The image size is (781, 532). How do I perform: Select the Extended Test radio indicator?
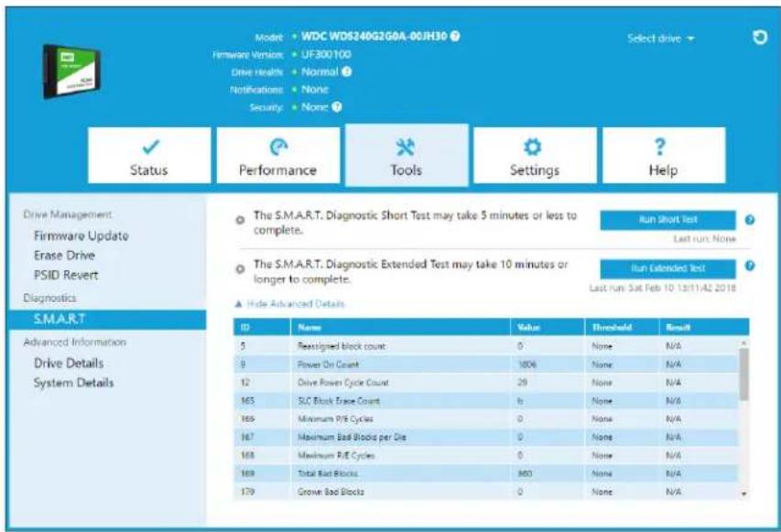coord(240,269)
